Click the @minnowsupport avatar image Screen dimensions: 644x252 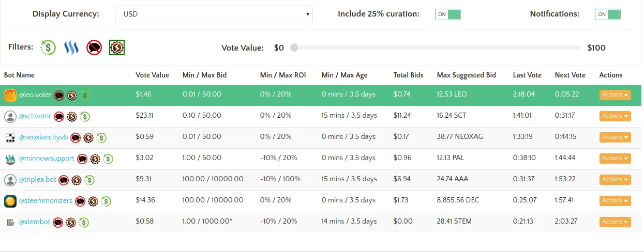pos(10,159)
